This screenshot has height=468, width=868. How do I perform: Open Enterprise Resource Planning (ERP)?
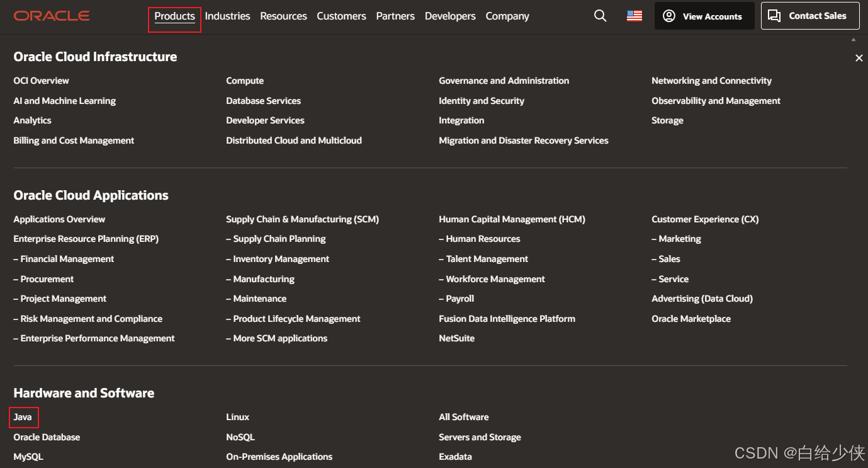86,239
